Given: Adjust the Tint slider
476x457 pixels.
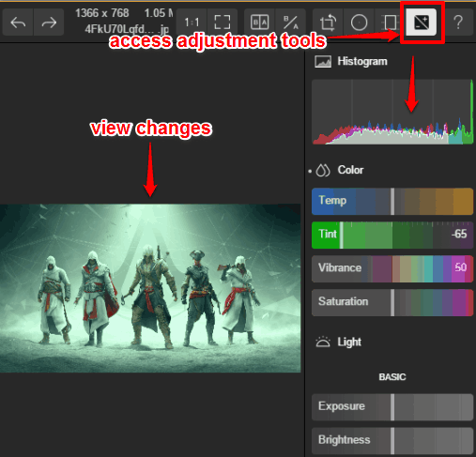Looking at the screenshot, I should pyautogui.click(x=392, y=236).
